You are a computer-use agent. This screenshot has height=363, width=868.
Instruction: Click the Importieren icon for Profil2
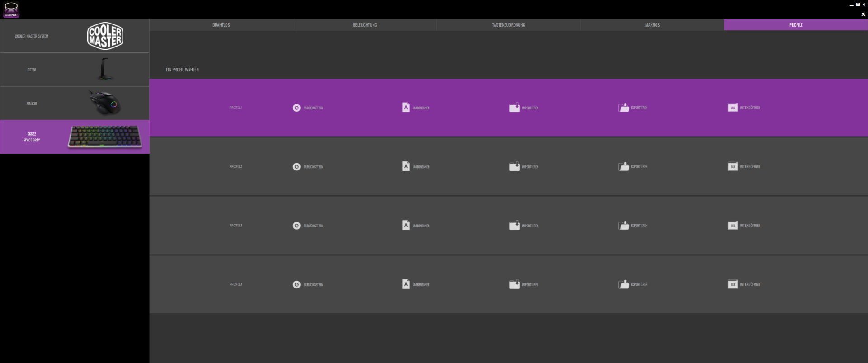pyautogui.click(x=514, y=166)
